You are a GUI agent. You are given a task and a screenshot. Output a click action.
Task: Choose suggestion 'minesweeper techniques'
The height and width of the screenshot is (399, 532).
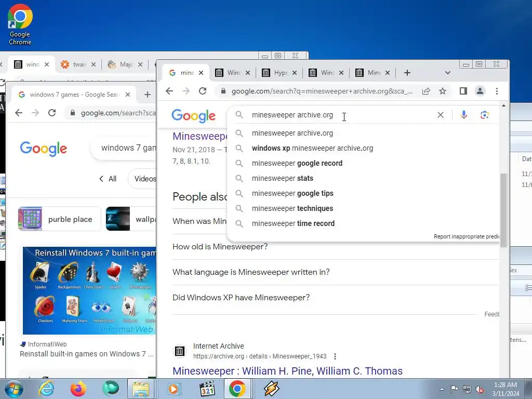click(292, 208)
